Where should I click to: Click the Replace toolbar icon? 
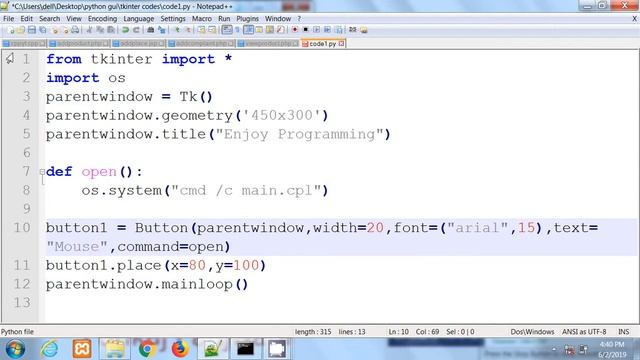pos(162,30)
